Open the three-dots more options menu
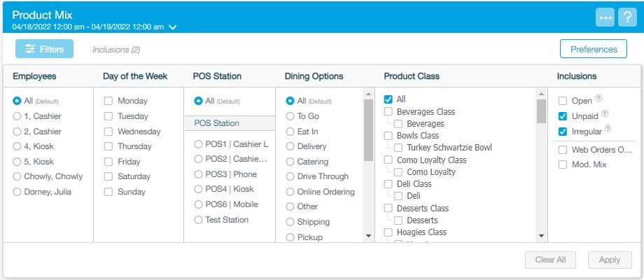The height and width of the screenshot is (280, 644). [x=605, y=17]
